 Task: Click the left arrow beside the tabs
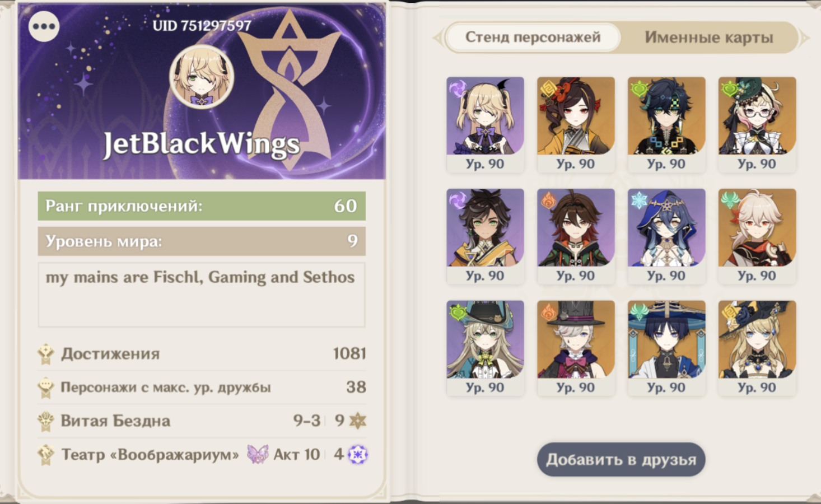tap(437, 38)
